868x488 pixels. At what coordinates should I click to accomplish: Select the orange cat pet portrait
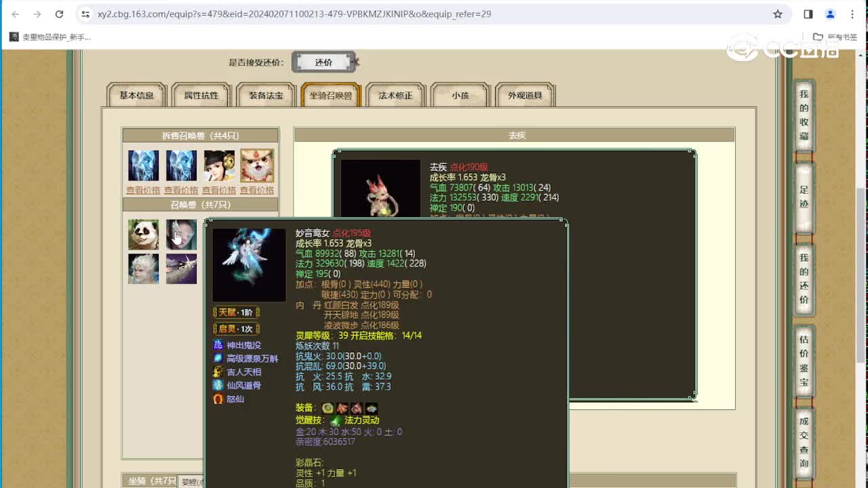pos(257,166)
